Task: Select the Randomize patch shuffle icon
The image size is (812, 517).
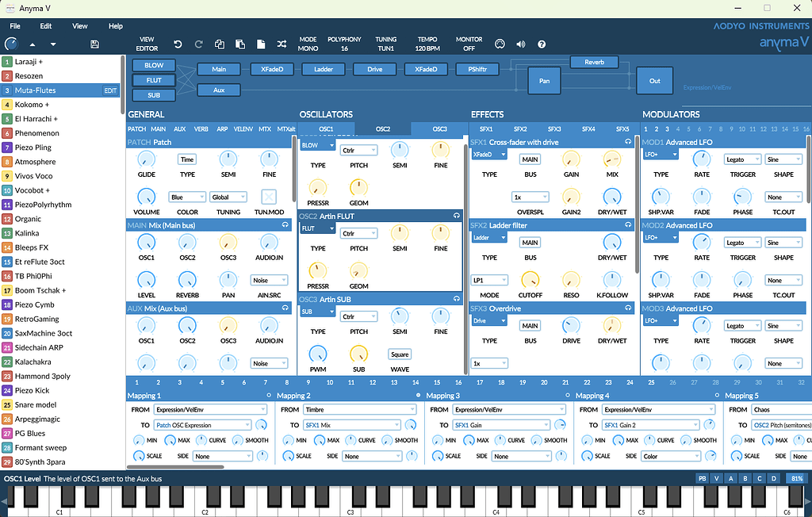Action: click(281, 44)
